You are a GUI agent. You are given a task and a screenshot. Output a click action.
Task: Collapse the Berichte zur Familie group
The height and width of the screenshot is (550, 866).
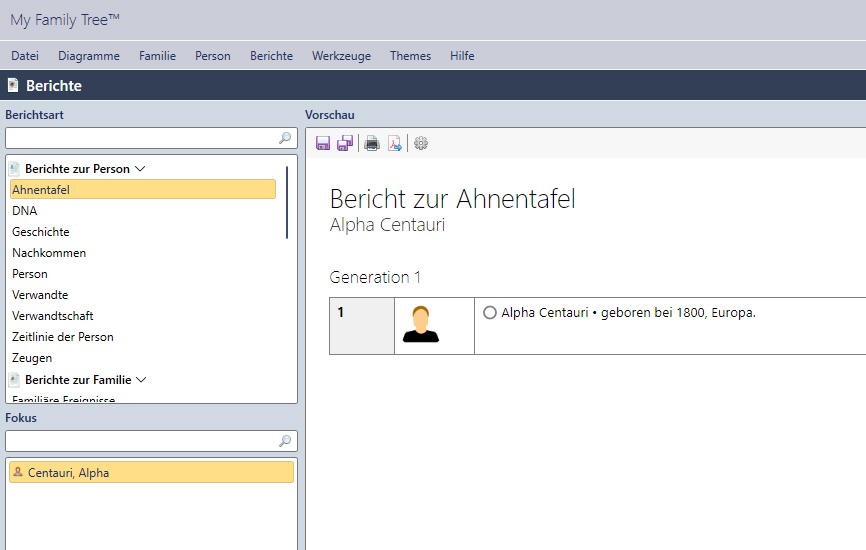pos(141,380)
